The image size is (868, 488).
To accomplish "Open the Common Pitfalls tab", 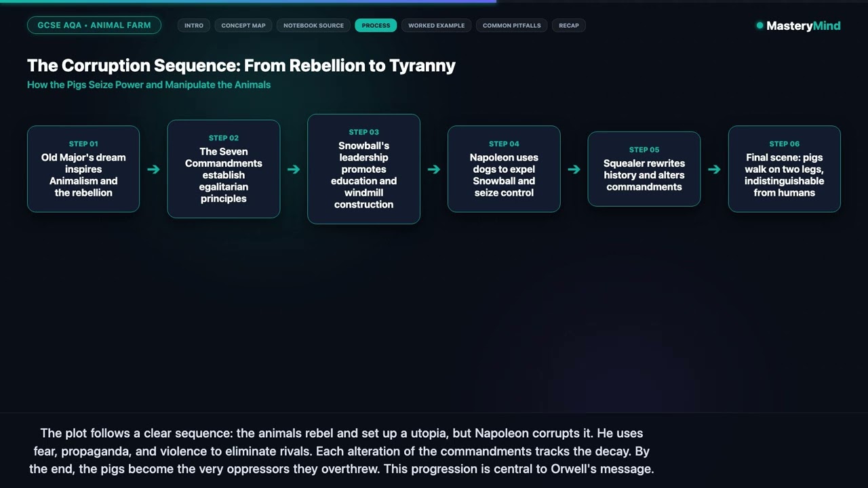I will point(511,26).
